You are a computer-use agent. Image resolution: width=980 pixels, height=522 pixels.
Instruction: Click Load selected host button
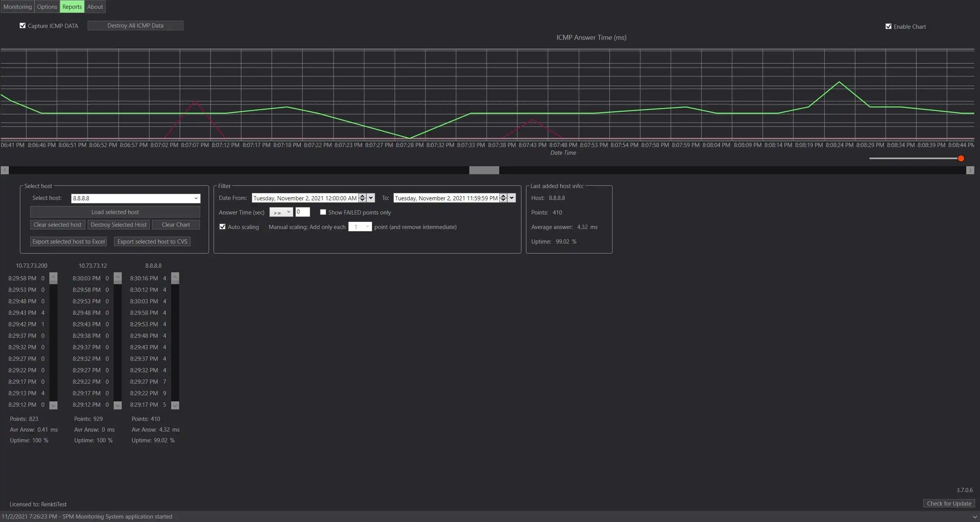(x=115, y=212)
